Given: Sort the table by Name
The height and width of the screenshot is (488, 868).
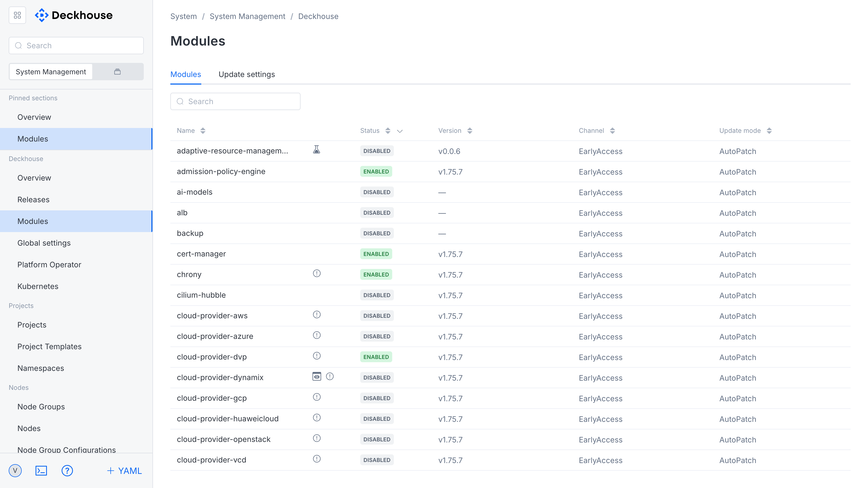Looking at the screenshot, I should tap(203, 131).
